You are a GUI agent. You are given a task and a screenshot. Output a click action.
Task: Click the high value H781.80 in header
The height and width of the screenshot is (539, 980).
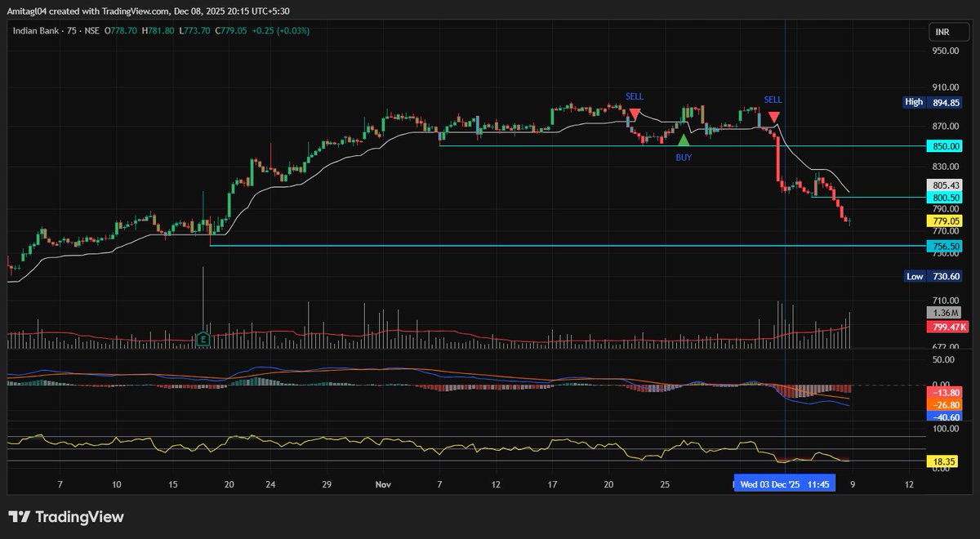(x=158, y=30)
